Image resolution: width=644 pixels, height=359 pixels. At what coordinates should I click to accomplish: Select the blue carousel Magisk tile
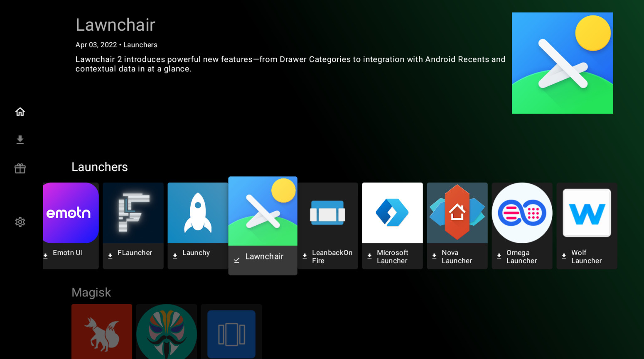point(231,331)
